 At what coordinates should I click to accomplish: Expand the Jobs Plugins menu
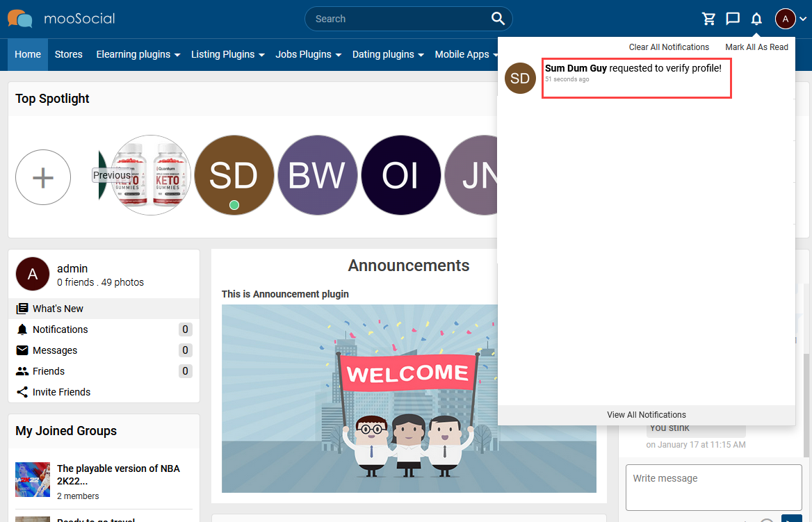click(309, 54)
